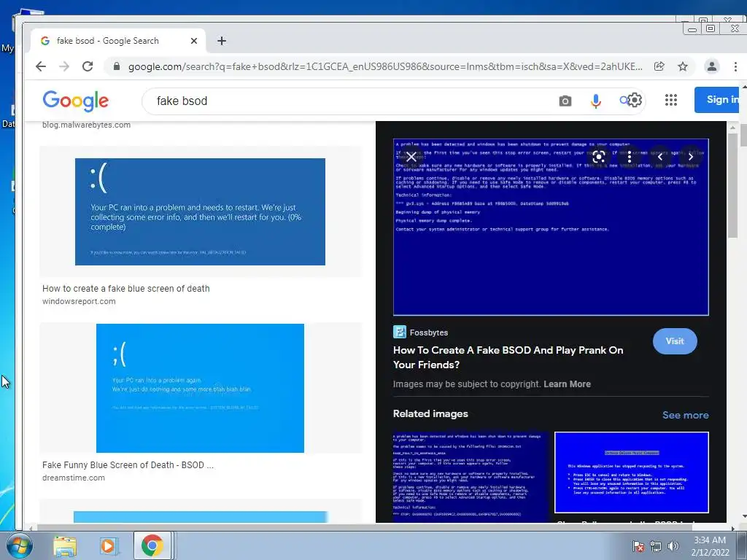The width and height of the screenshot is (747, 560).
Task: Search by image with camera icon
Action: tap(565, 101)
